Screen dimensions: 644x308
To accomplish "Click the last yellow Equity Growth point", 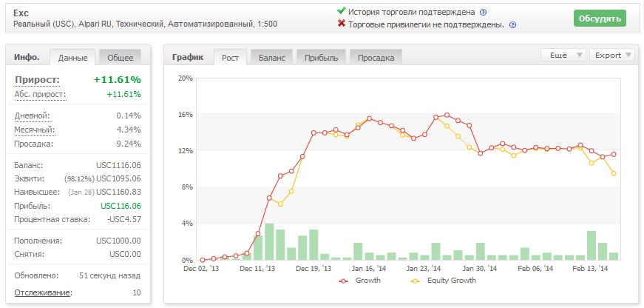I will (x=614, y=173).
